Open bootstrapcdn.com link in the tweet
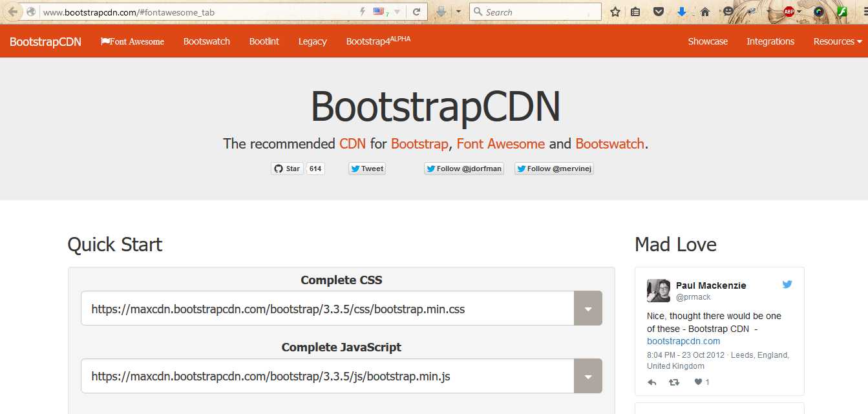Screen dimensions: 868x414 (x=683, y=341)
